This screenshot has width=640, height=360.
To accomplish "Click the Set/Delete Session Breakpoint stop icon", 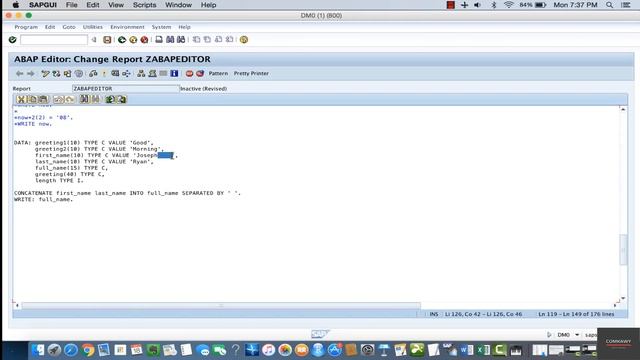I will pyautogui.click(x=189, y=73).
